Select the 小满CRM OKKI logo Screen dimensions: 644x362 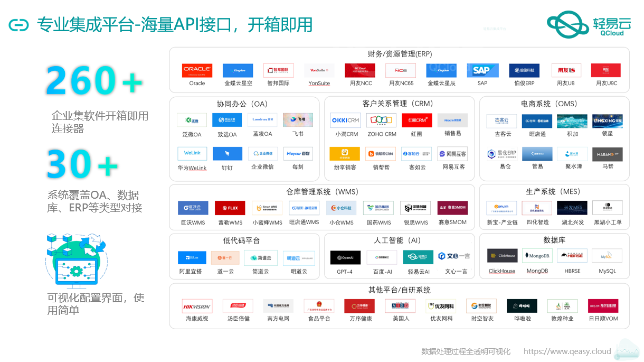pyautogui.click(x=345, y=120)
